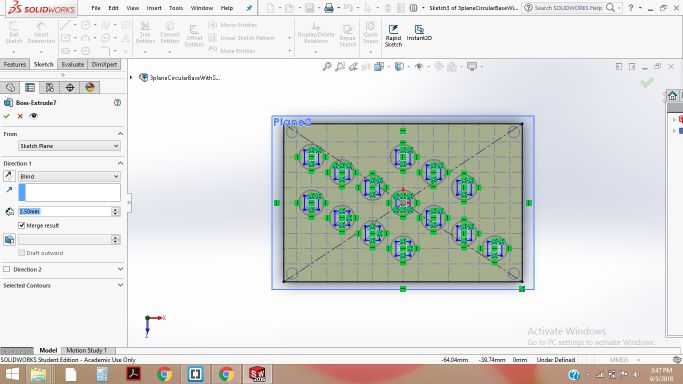Open Adobe Acrobat from the taskbar
Image resolution: width=683 pixels, height=384 pixels.
pos(133,374)
